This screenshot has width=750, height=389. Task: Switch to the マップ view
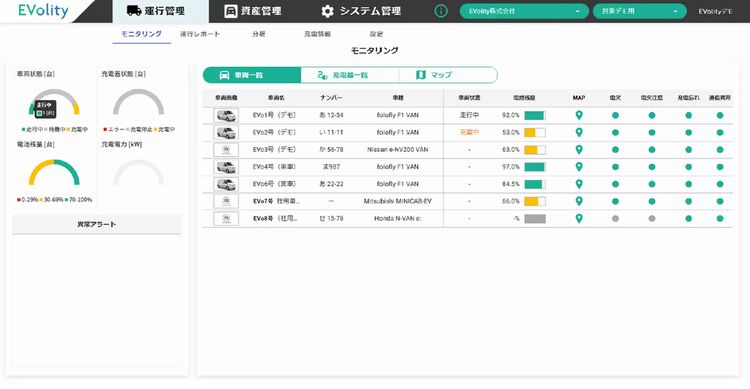tap(447, 75)
